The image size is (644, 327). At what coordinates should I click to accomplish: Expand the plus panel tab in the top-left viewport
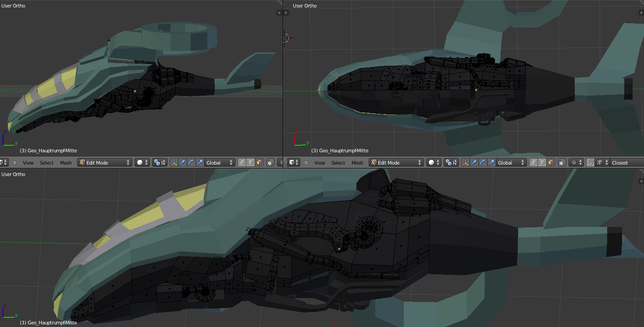[x=279, y=13]
